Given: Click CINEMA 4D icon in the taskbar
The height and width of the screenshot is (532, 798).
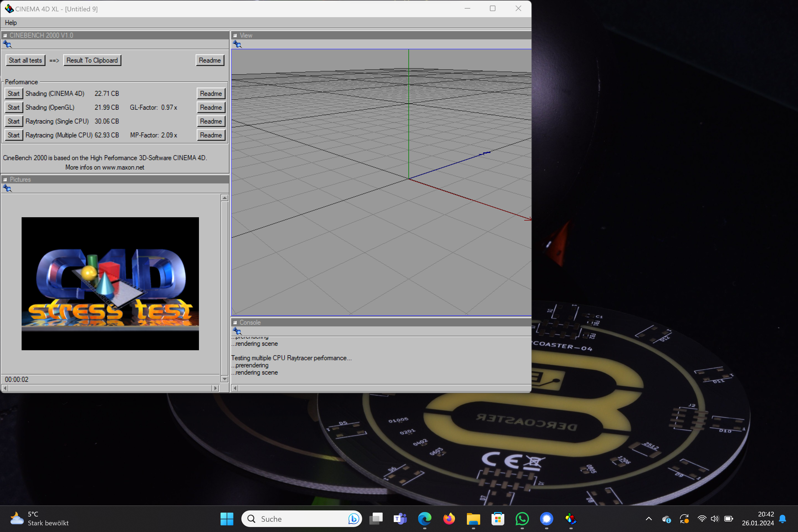Looking at the screenshot, I should click(571, 519).
